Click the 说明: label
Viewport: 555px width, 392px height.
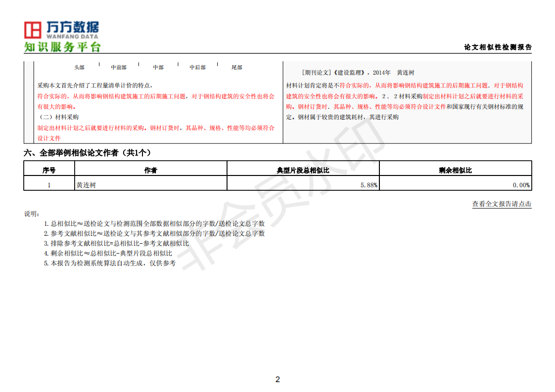(x=32, y=214)
